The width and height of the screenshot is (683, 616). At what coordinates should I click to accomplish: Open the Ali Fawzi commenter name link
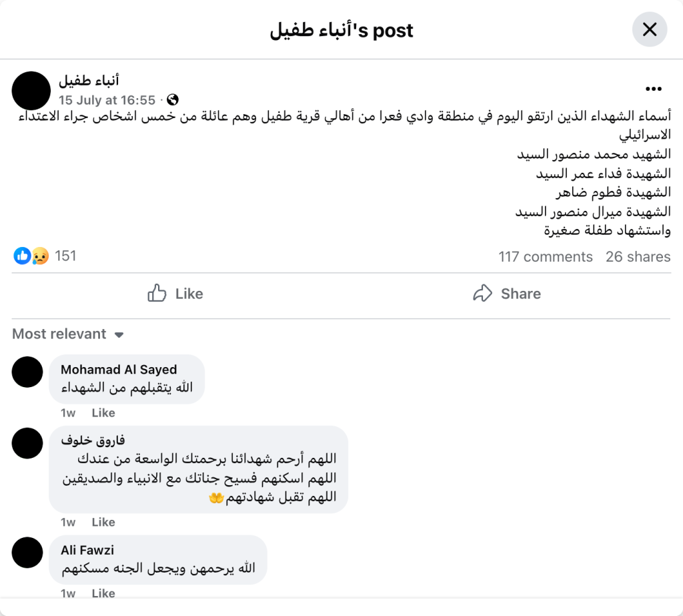pos(87,550)
